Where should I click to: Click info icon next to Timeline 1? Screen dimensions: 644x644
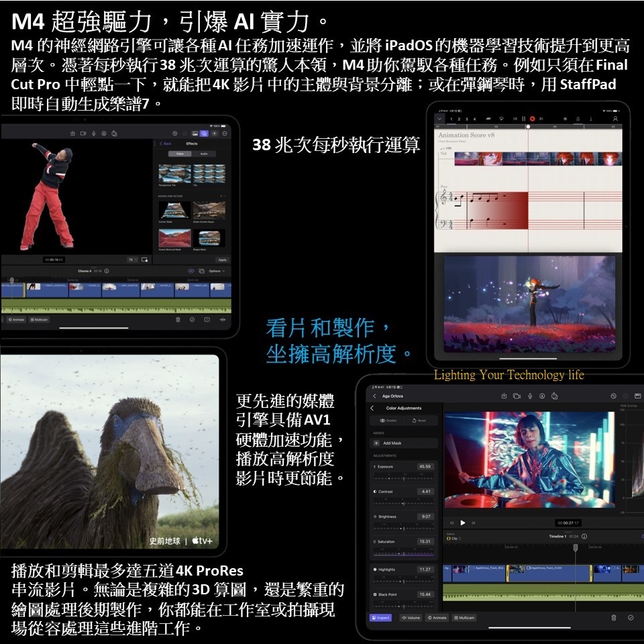click(584, 537)
